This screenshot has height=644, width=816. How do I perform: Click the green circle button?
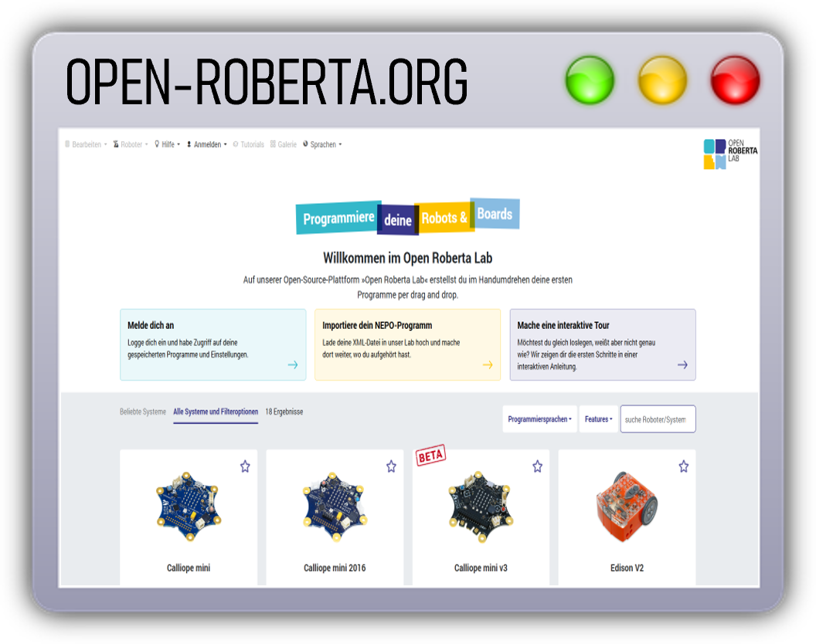[x=590, y=80]
